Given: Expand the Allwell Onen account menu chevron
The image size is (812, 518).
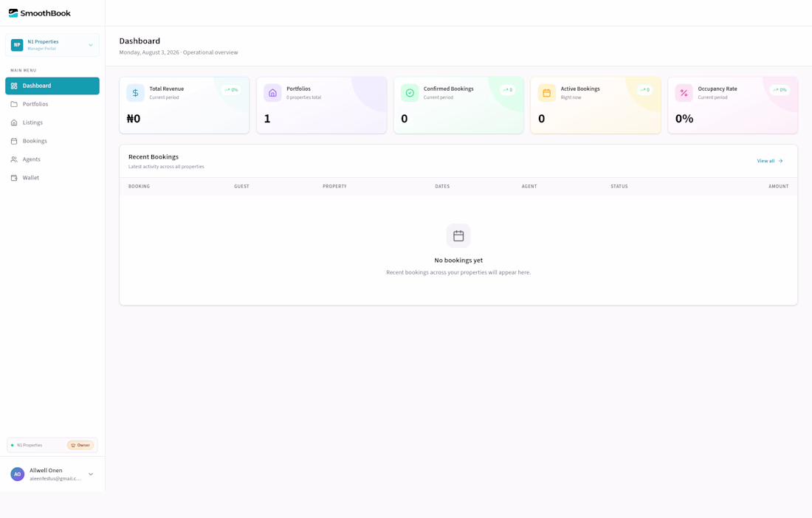Looking at the screenshot, I should click(91, 474).
